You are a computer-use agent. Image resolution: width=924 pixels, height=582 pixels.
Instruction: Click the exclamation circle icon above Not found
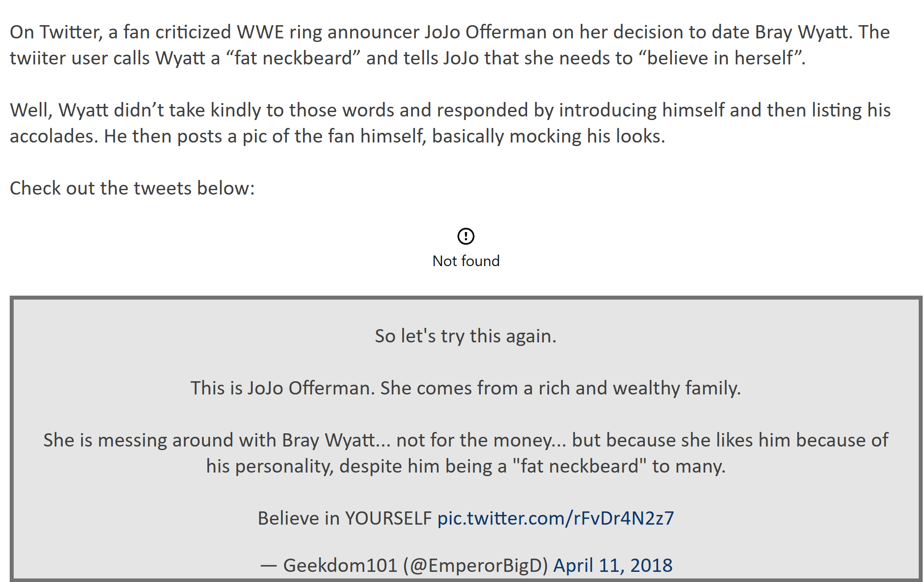(x=466, y=236)
